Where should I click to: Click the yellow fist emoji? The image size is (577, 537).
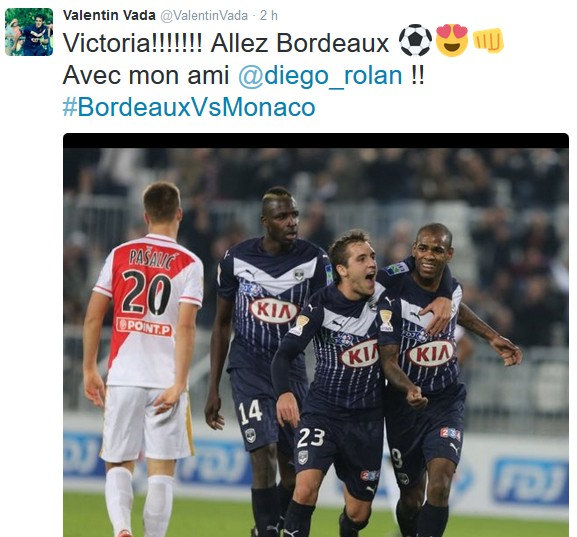click(488, 40)
